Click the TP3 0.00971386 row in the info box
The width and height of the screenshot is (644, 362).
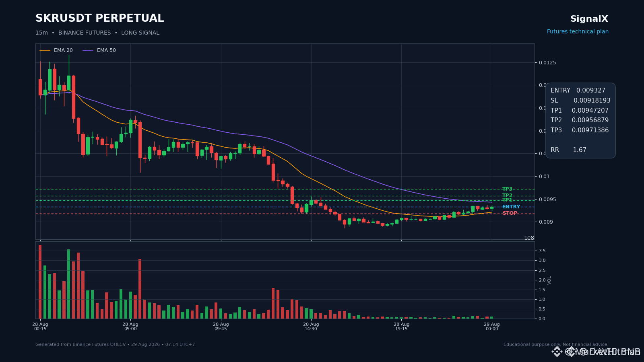tap(580, 130)
